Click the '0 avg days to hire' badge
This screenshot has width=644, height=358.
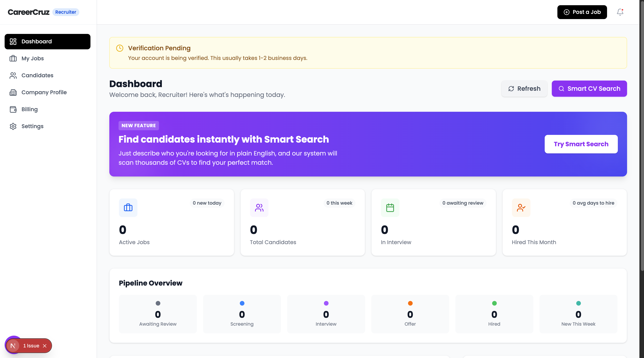[x=594, y=203]
